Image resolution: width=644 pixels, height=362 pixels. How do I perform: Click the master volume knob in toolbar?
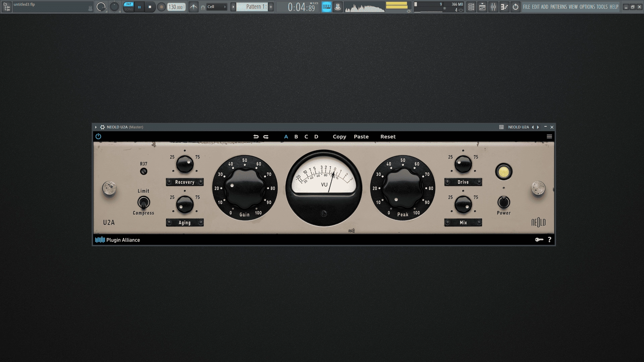pos(101,7)
